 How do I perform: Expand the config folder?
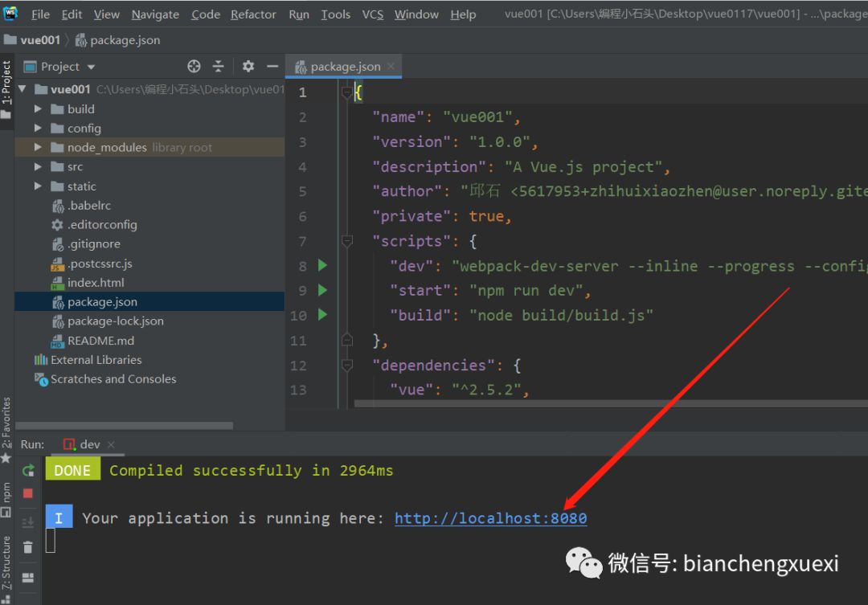point(38,128)
